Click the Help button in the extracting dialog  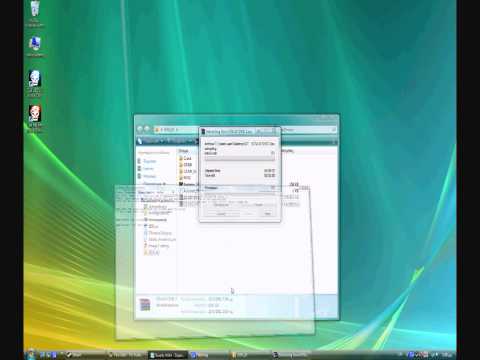(x=267, y=214)
